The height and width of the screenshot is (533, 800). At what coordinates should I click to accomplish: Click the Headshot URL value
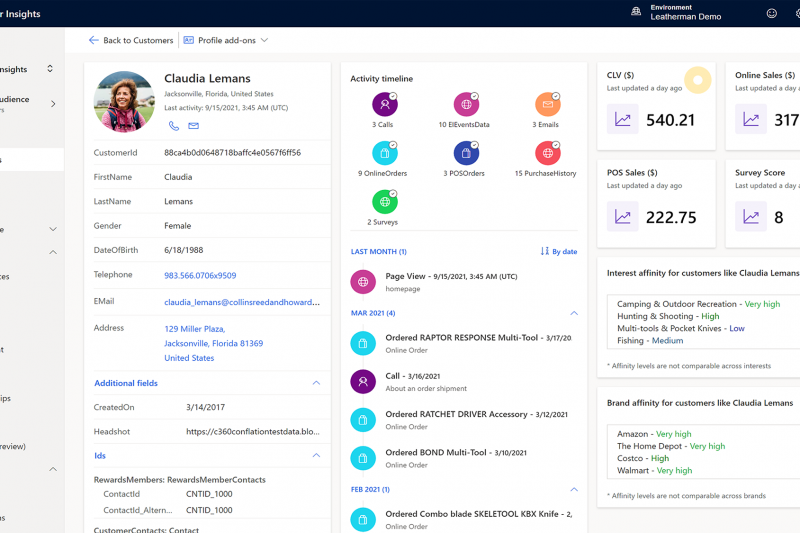click(253, 432)
